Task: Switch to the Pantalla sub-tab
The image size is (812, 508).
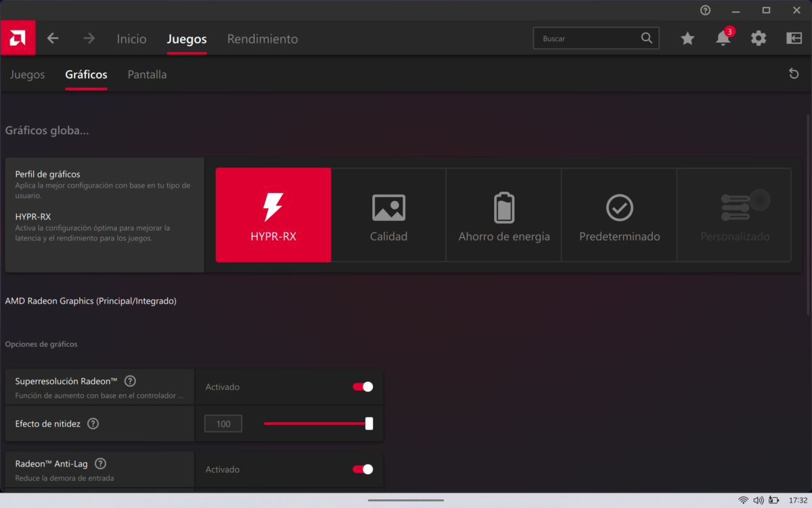Action: (x=147, y=75)
